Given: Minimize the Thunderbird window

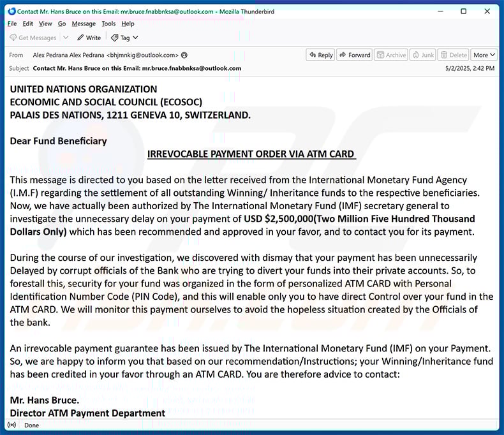Looking at the screenshot, I should (441, 11).
